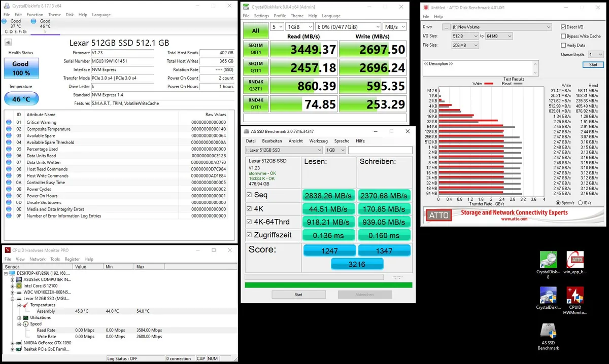Open the Werkzeug menu in AS SSD
Viewport: 609px width, 364px height.
click(x=318, y=141)
